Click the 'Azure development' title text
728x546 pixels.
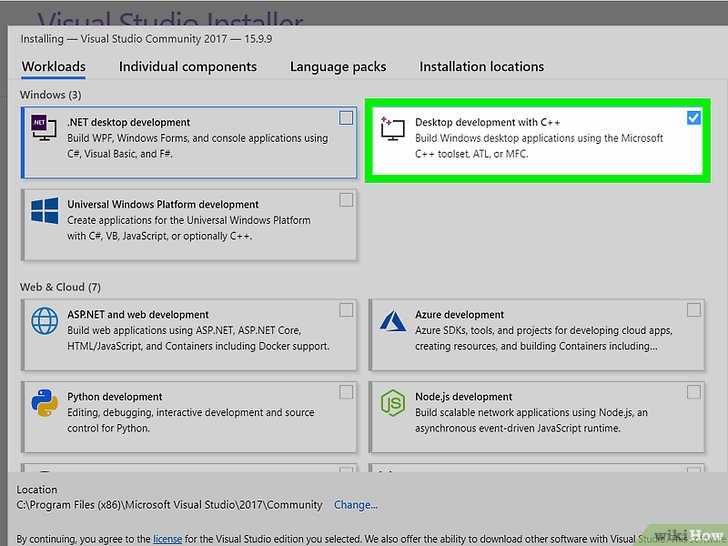459,314
